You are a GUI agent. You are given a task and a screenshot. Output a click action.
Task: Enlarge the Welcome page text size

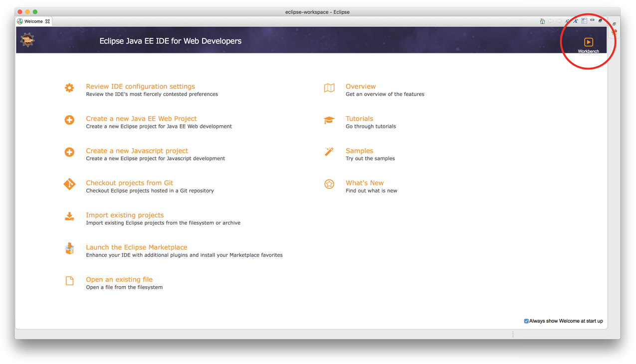(575, 21)
